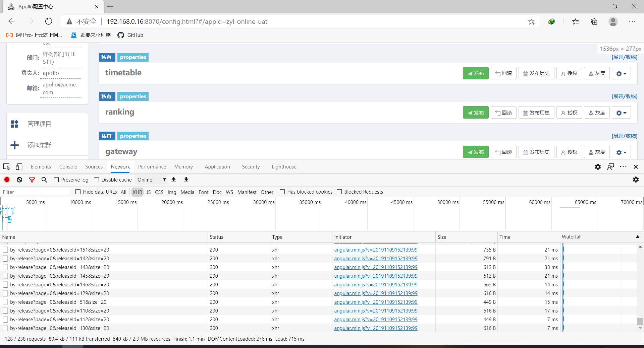Select the JS filter type

(x=149, y=192)
